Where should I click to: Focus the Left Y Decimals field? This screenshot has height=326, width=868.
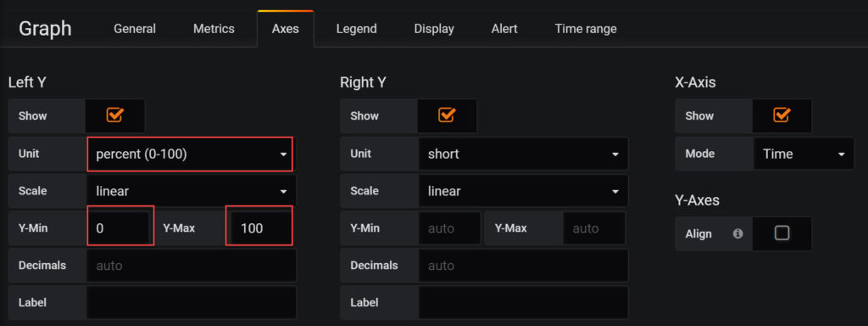click(x=191, y=266)
